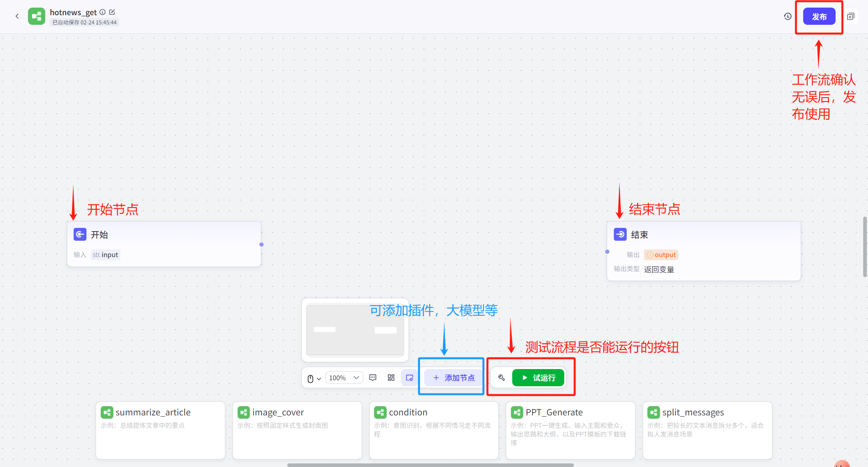Expand the 100% zoom level dropdown
This screenshot has height=467, width=868.
coord(344,378)
